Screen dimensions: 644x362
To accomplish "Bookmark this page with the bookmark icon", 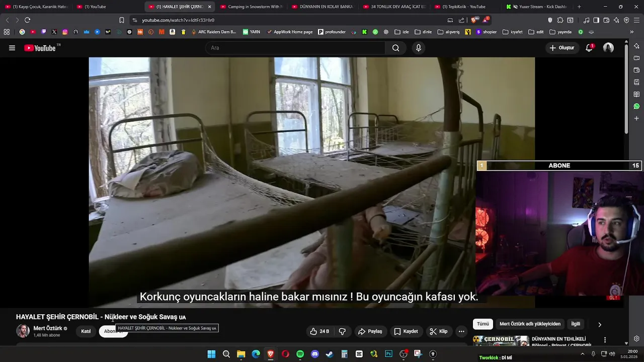I will [x=121, y=20].
